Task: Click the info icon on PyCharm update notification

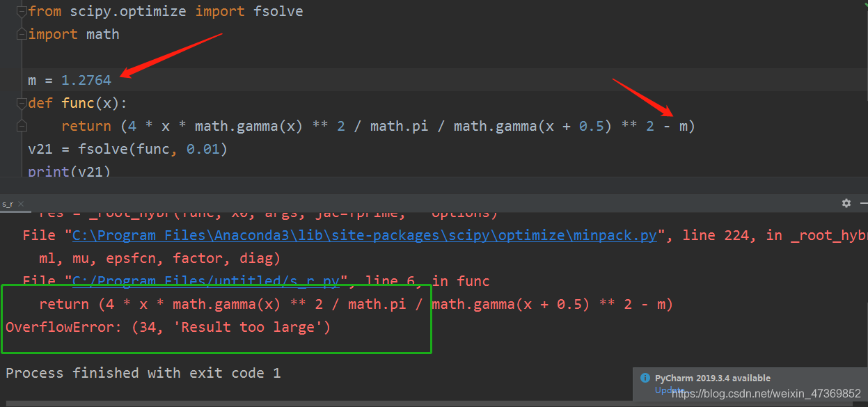Action: (x=645, y=378)
